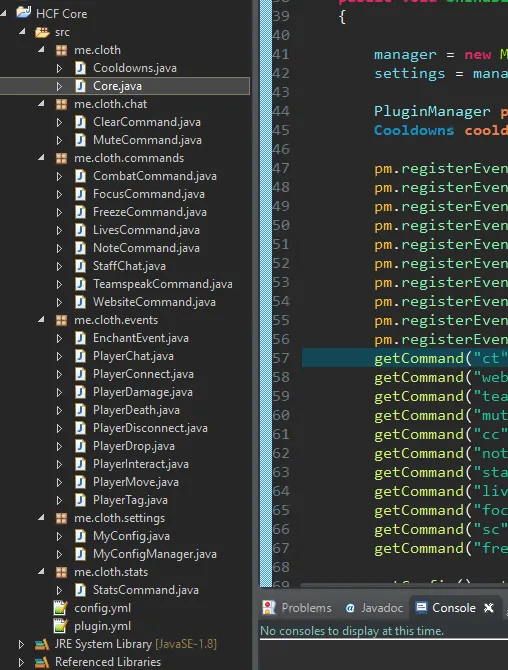Screen dimensions: 508x670
Task: Click the editor horizontal scrollbar
Action: click(404, 585)
